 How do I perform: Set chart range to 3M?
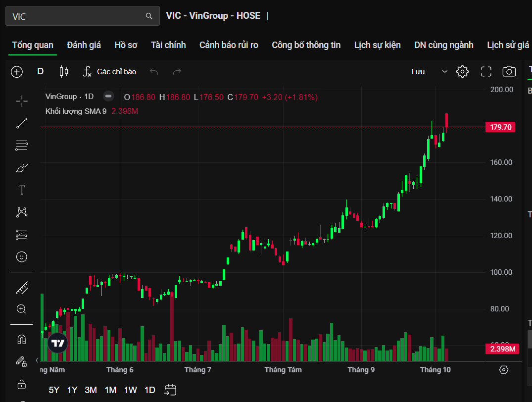91,390
